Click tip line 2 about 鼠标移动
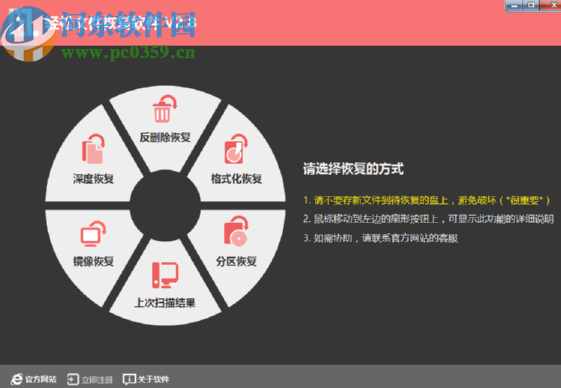 (x=429, y=219)
